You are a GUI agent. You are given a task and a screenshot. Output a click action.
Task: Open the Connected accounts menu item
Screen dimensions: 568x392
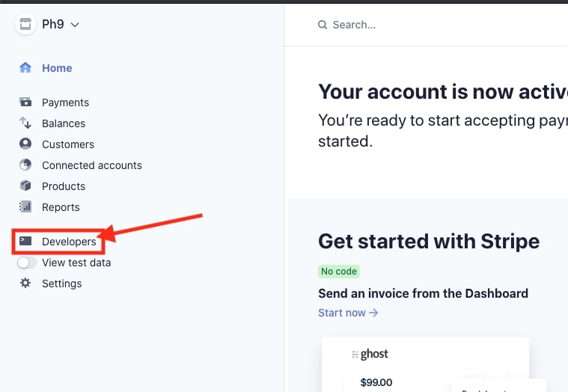pos(91,165)
